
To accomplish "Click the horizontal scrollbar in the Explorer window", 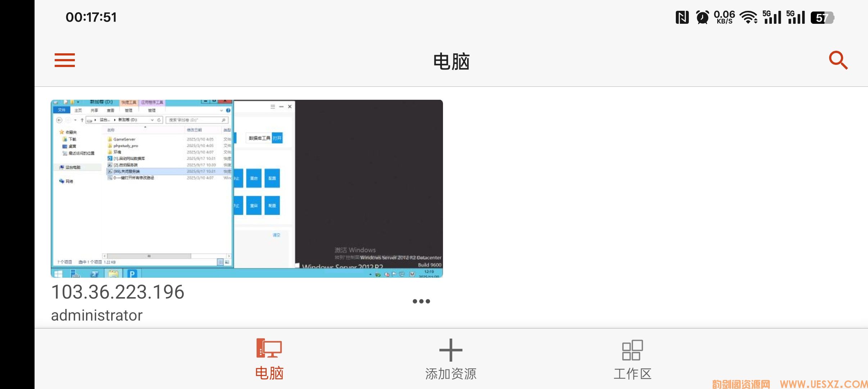I will click(149, 256).
